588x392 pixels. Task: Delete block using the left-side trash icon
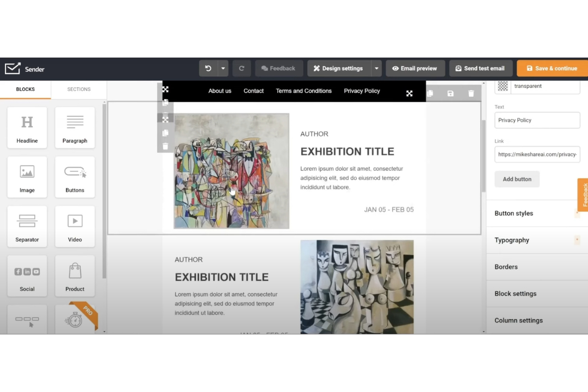pyautogui.click(x=165, y=147)
